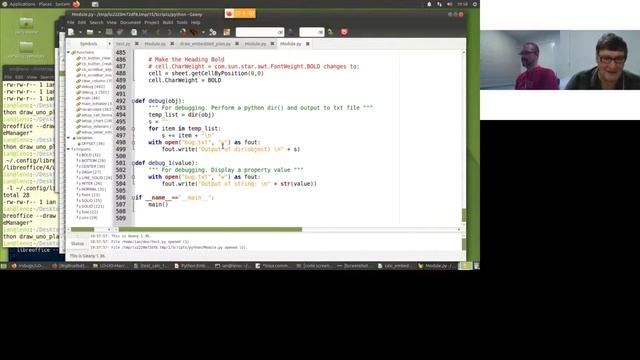
Task: Click the Jump to line icon
Action: point(331,32)
